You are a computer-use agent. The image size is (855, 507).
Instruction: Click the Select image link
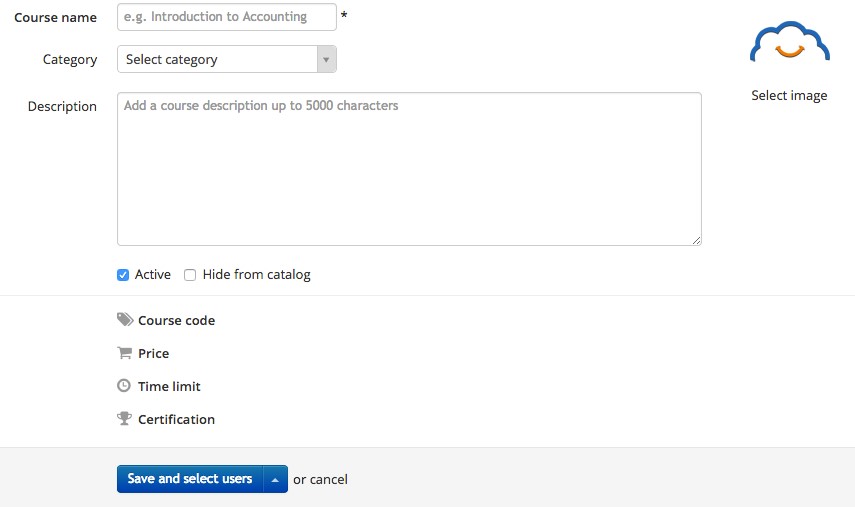789,96
